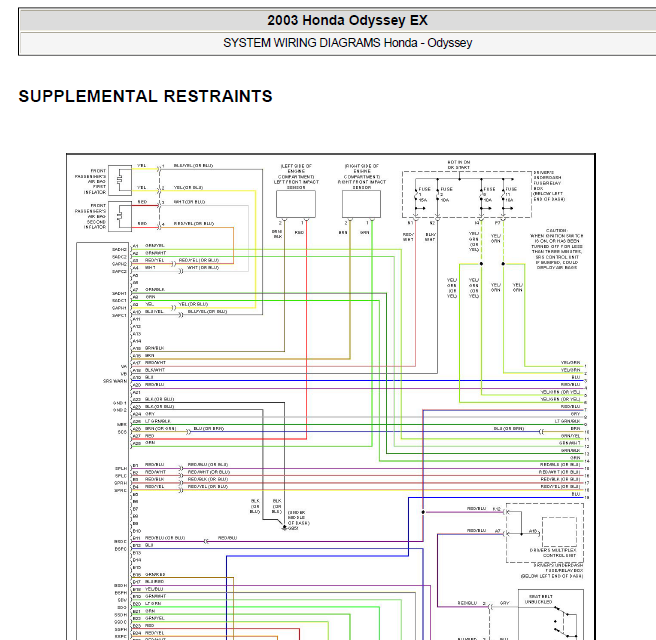Screen dimensions: 656x640
Task: Click pin B2 RED/WHT wire label
Action: click(x=155, y=472)
